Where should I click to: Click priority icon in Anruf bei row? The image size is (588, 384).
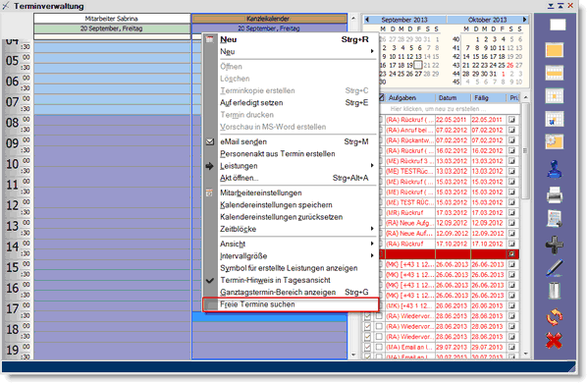[x=511, y=130]
